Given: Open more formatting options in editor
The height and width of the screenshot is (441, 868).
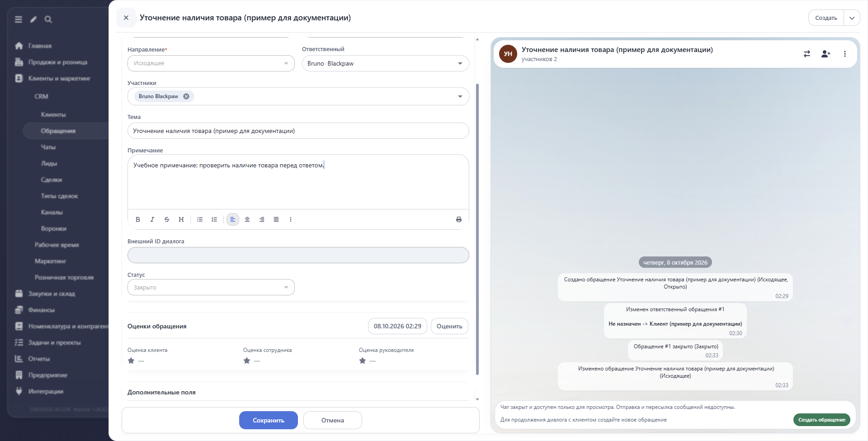Looking at the screenshot, I should pos(291,219).
